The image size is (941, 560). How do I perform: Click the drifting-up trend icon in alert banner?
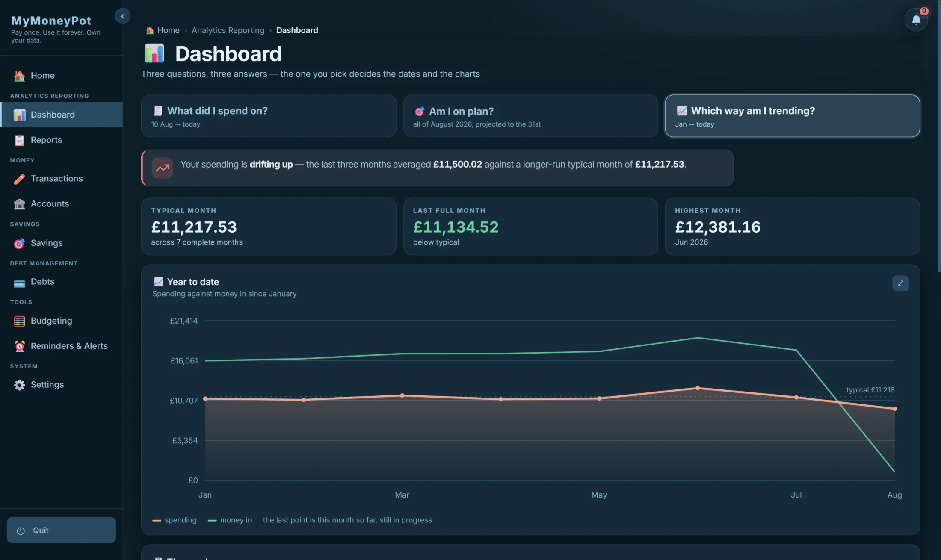coord(162,168)
